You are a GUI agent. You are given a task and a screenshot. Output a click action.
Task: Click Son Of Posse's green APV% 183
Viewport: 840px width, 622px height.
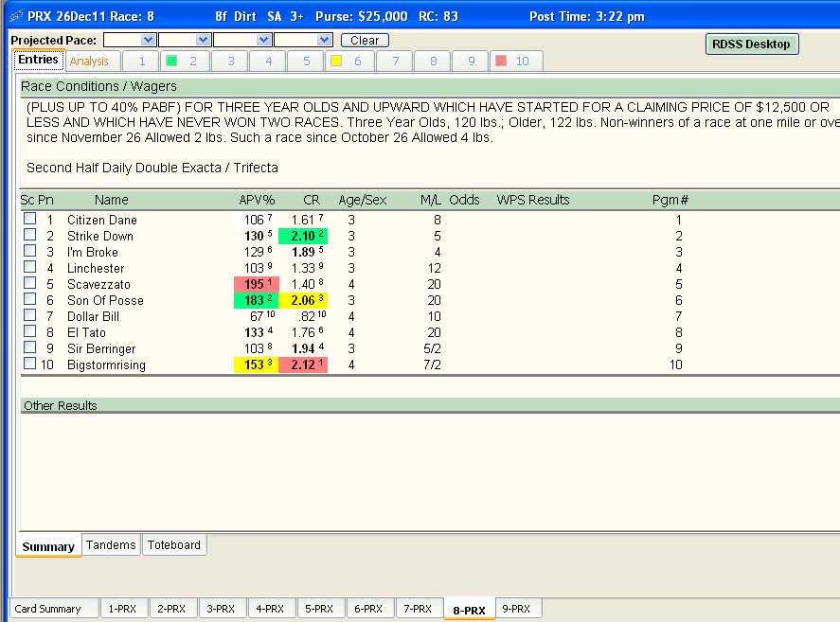pyautogui.click(x=257, y=300)
